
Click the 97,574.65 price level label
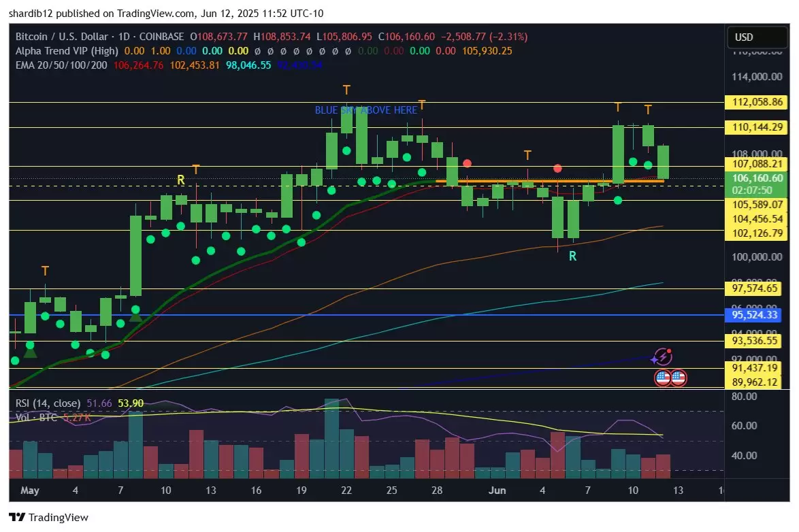(x=754, y=288)
